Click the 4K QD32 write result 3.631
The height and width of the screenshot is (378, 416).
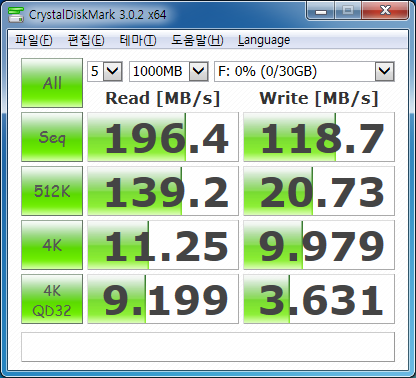coord(319,299)
